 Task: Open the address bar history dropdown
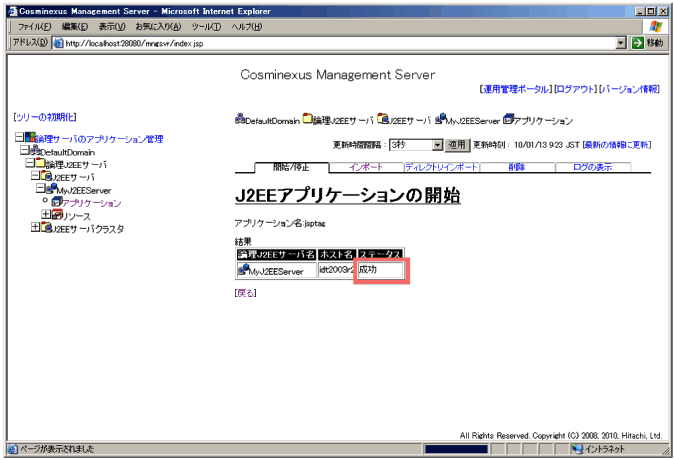[x=621, y=43]
